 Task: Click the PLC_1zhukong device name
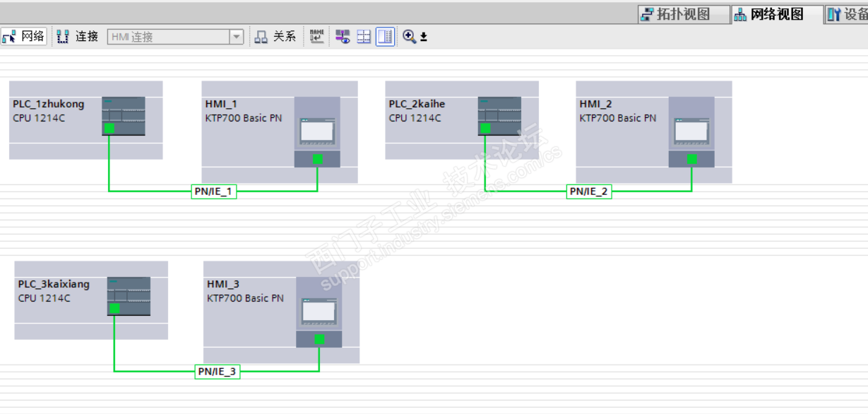click(x=48, y=104)
